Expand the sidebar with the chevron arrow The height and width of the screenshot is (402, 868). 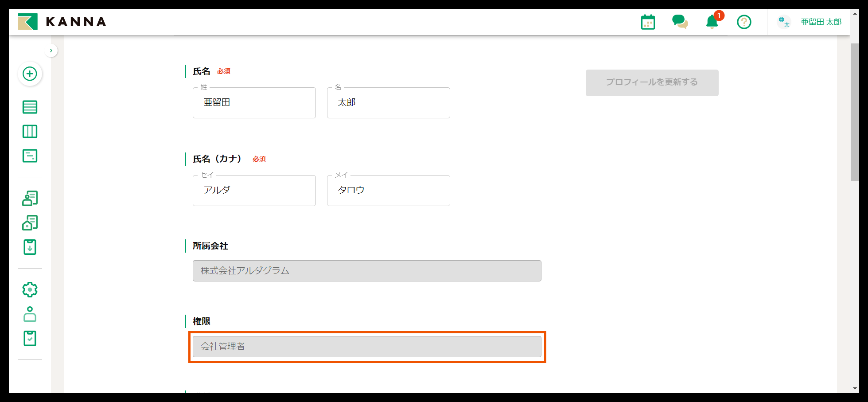click(x=51, y=51)
